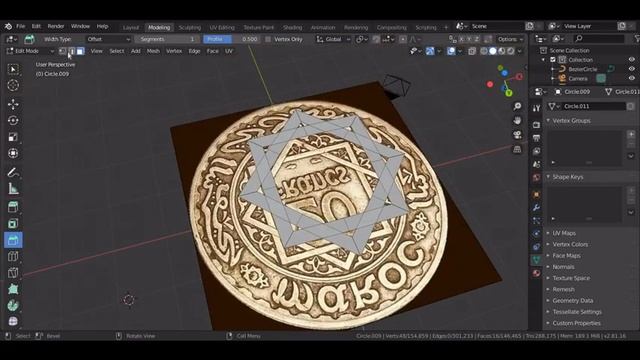Switch to the Sculpting workspace tab
Image resolution: width=640 pixels, height=360 pixels.
click(x=190, y=27)
